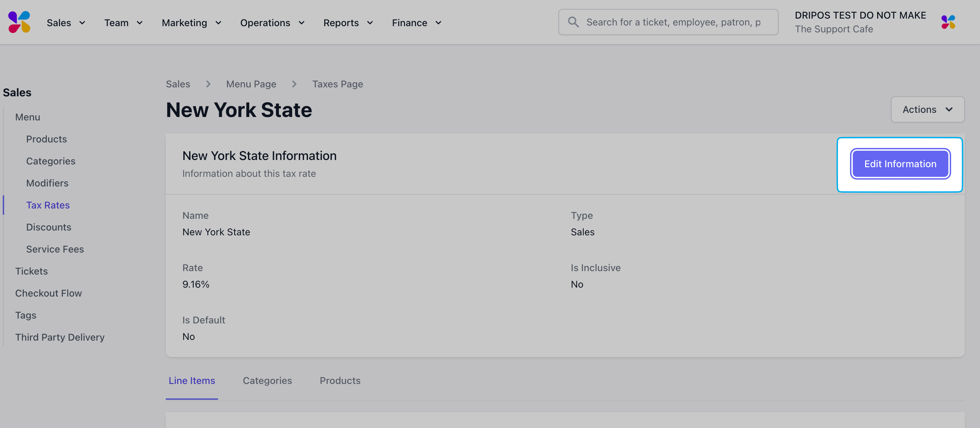Viewport: 980px width, 428px height.
Task: Switch to the Products tab
Action: coord(340,381)
